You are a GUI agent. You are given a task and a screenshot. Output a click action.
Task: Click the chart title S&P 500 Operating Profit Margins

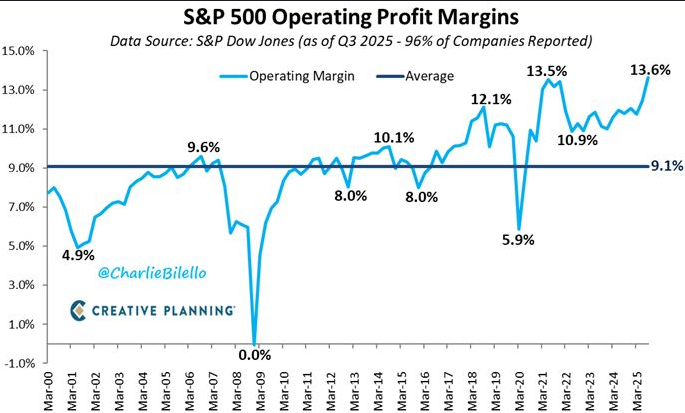[351, 17]
